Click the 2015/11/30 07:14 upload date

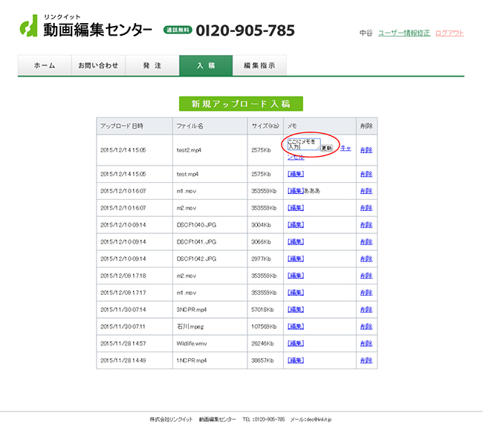pos(123,310)
